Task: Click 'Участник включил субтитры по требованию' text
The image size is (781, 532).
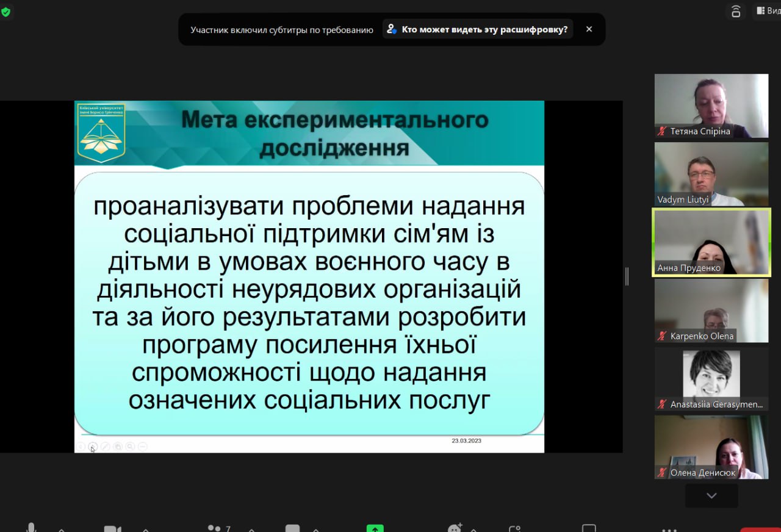Action: [282, 29]
